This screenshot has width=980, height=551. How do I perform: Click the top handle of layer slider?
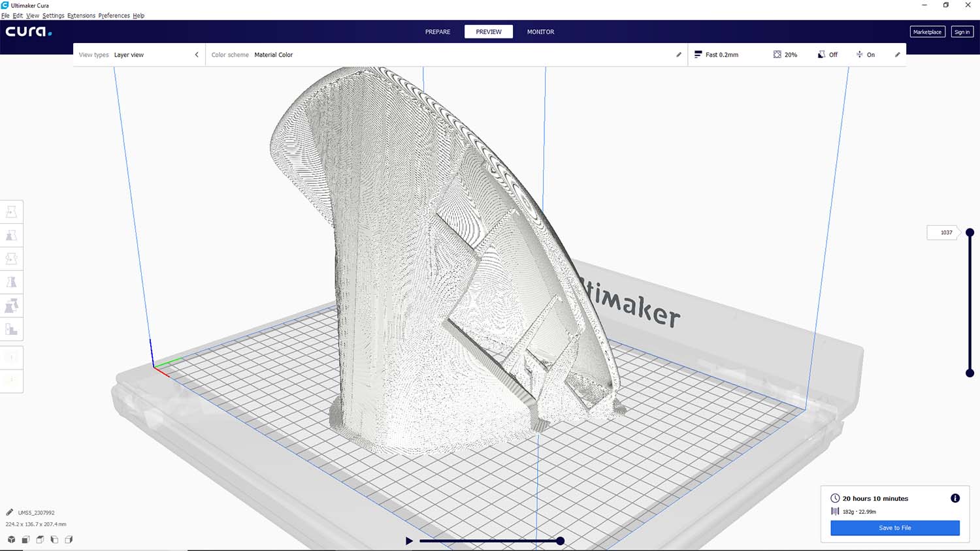click(970, 232)
